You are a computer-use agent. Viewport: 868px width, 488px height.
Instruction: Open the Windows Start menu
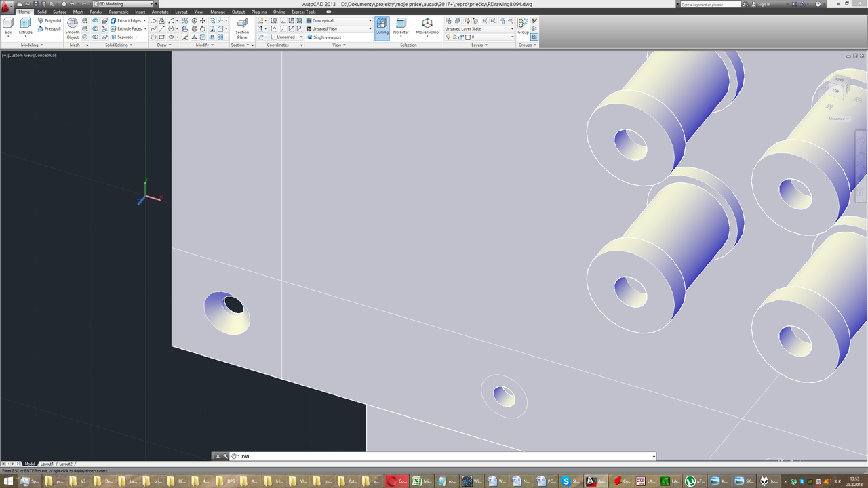click(7, 481)
